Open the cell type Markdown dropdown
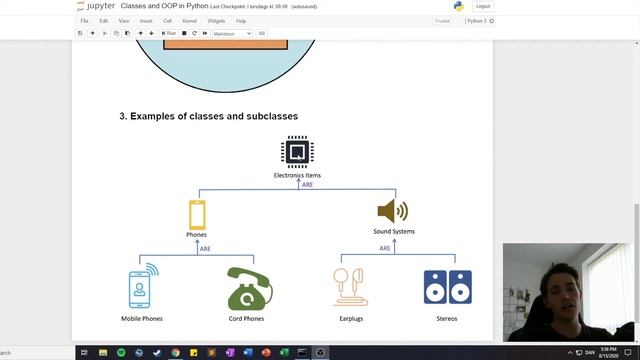This screenshot has height=360, width=640. (232, 33)
